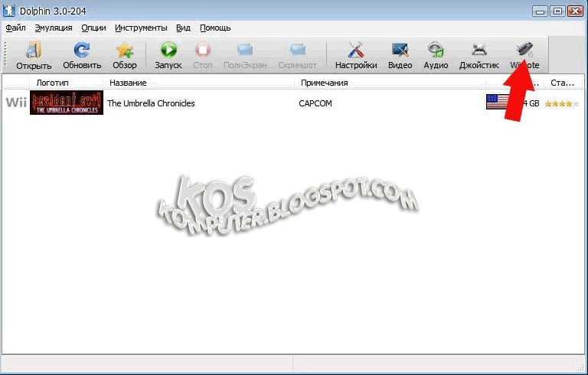Open the Файл menu

click(x=16, y=28)
